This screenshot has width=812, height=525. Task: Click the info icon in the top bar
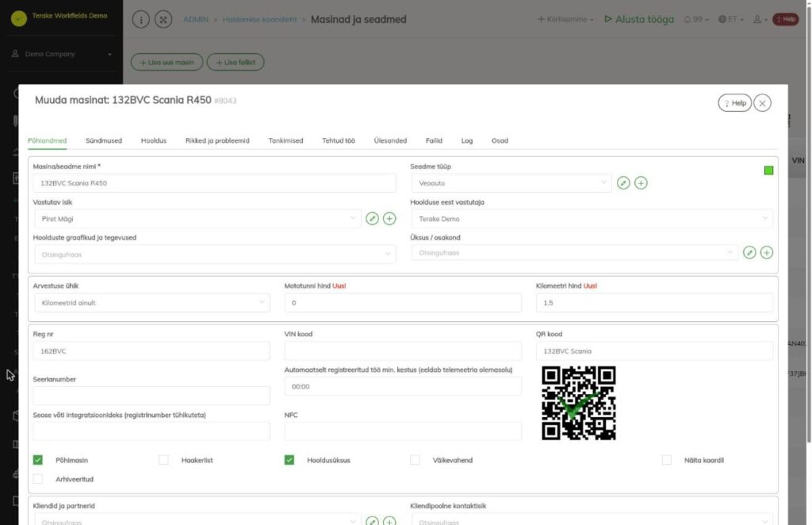(x=141, y=20)
